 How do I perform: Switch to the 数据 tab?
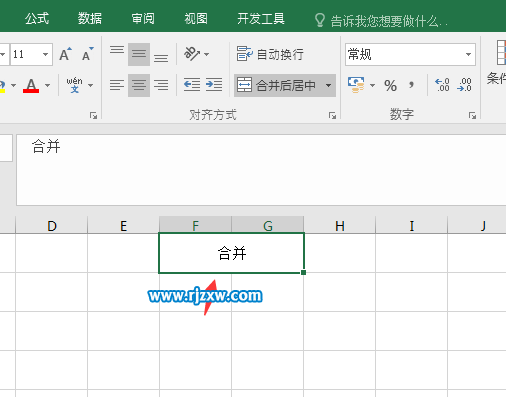[x=90, y=19]
